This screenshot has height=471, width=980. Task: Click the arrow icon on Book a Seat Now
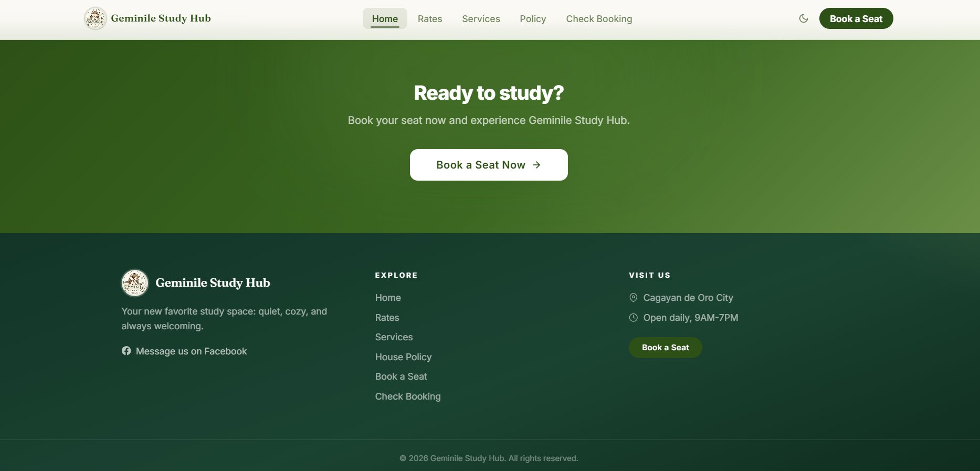pyautogui.click(x=536, y=165)
